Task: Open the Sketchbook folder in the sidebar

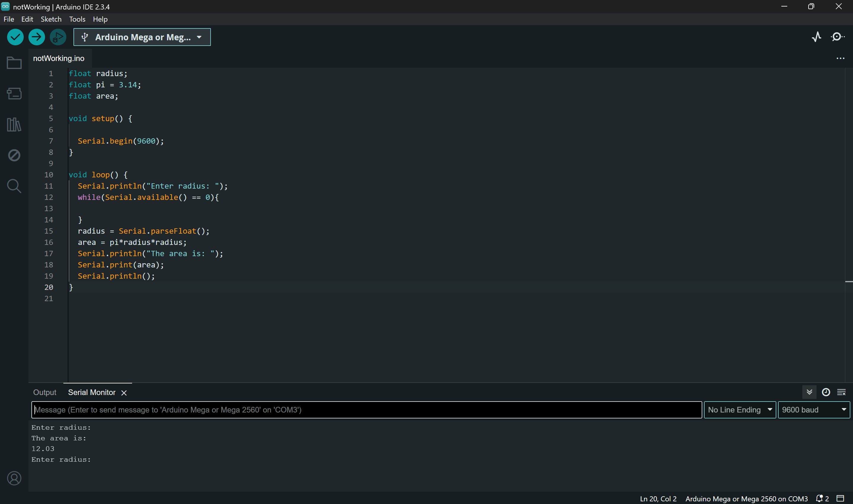Action: click(14, 63)
